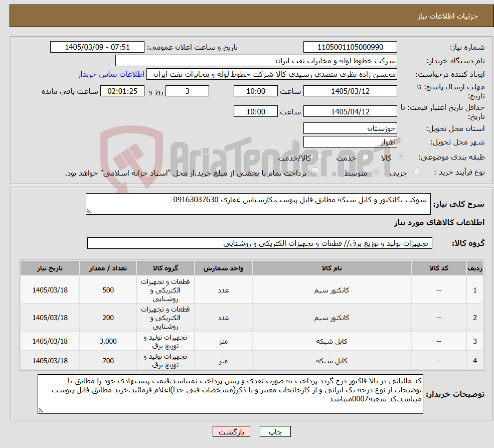Click the remaining days field showing 3
Viewport: 494px width, 448px height.
[x=187, y=91]
